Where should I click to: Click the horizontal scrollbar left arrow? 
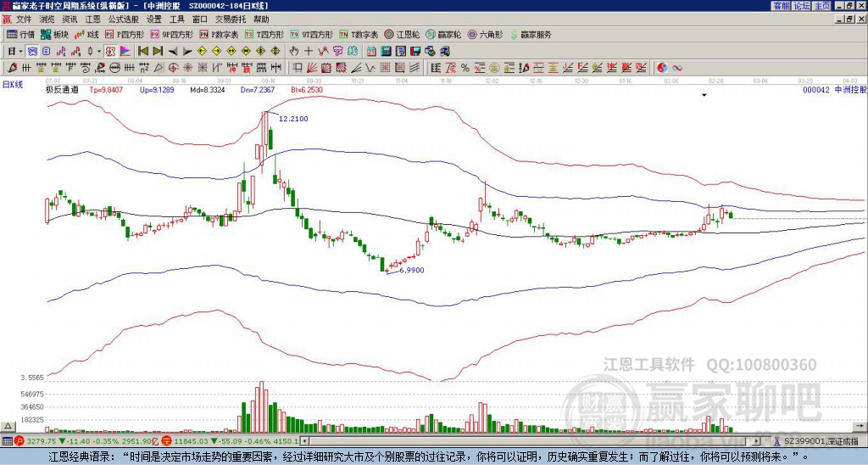(x=304, y=441)
